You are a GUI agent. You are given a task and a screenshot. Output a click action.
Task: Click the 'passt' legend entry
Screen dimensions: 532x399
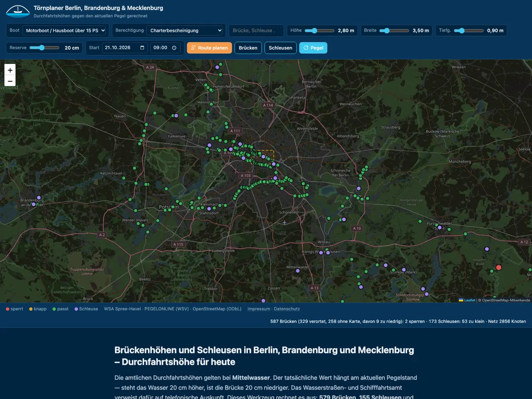click(61, 309)
